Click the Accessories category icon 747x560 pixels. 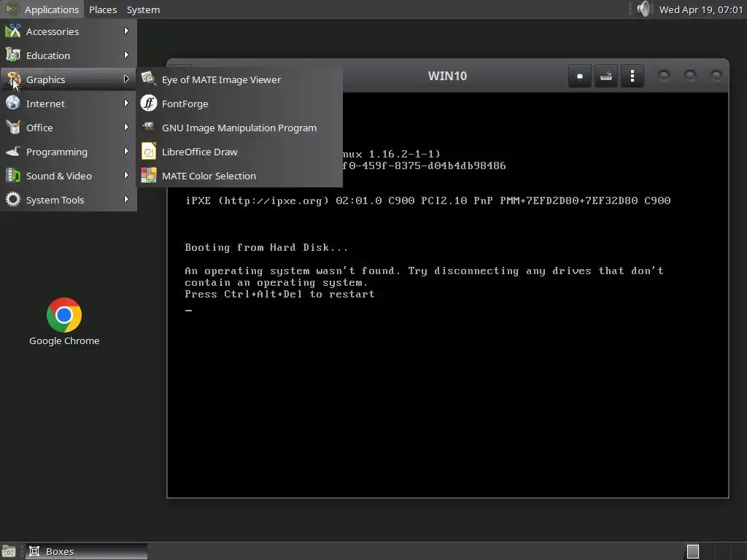tap(13, 31)
